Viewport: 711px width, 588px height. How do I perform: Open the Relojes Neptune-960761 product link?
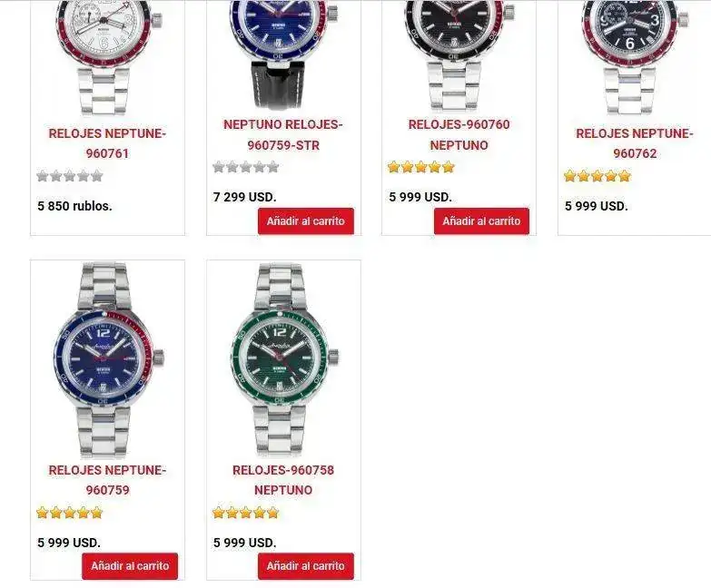coord(107,143)
